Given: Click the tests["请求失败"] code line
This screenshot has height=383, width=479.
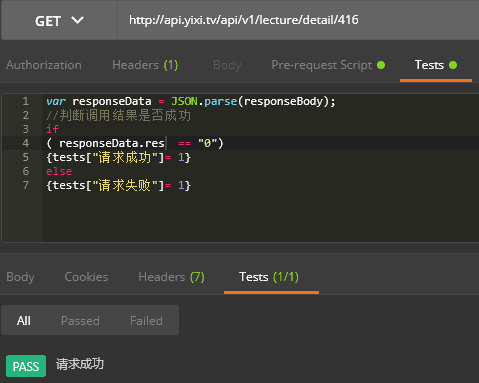Looking at the screenshot, I should point(118,185).
